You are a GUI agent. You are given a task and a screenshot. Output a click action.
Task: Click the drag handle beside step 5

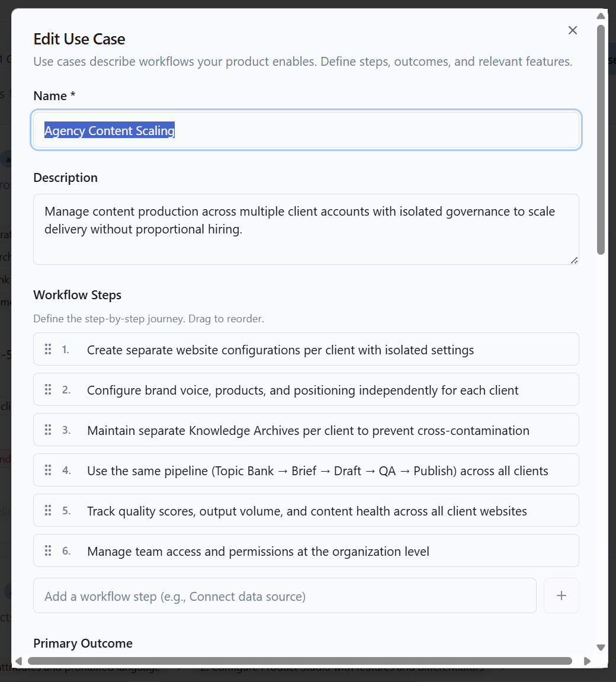[x=47, y=510]
